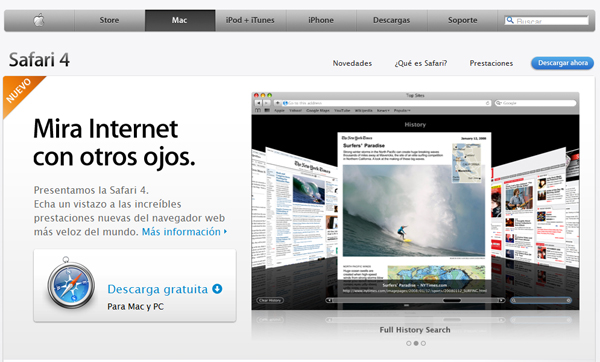The width and height of the screenshot is (600, 362).
Task: Open the Store section
Action: [109, 20]
